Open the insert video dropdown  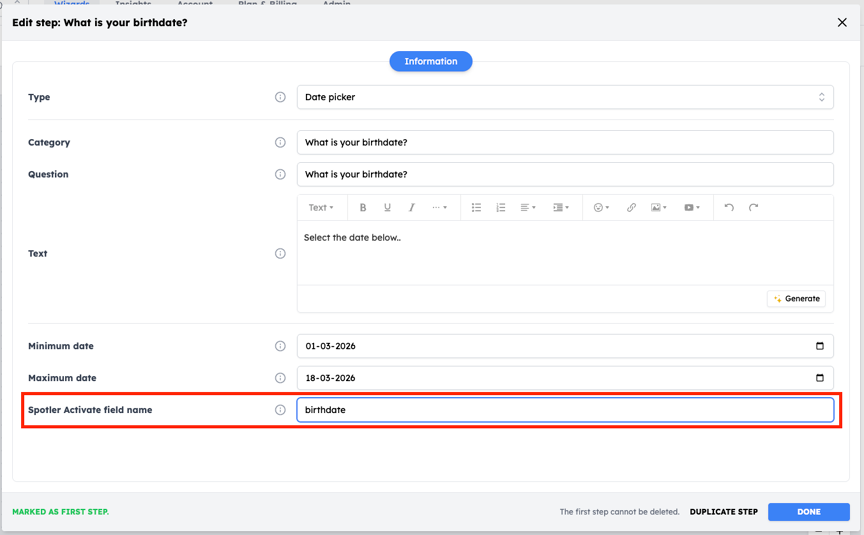[692, 208]
